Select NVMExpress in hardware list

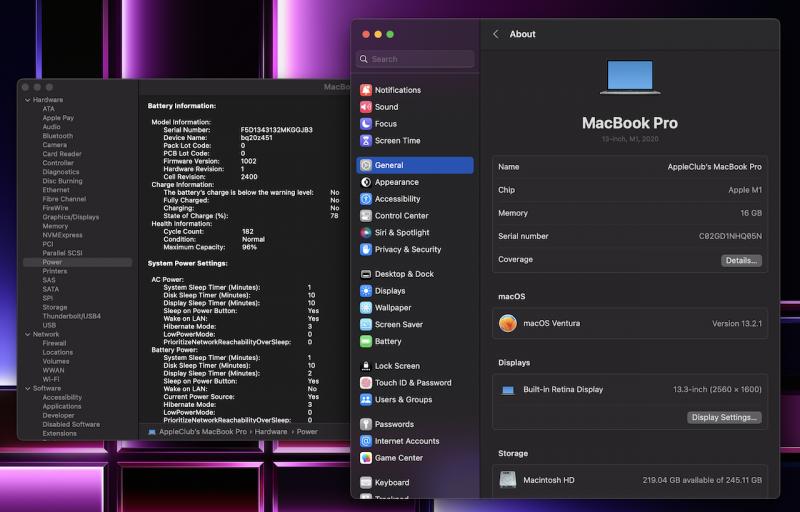click(x=62, y=235)
